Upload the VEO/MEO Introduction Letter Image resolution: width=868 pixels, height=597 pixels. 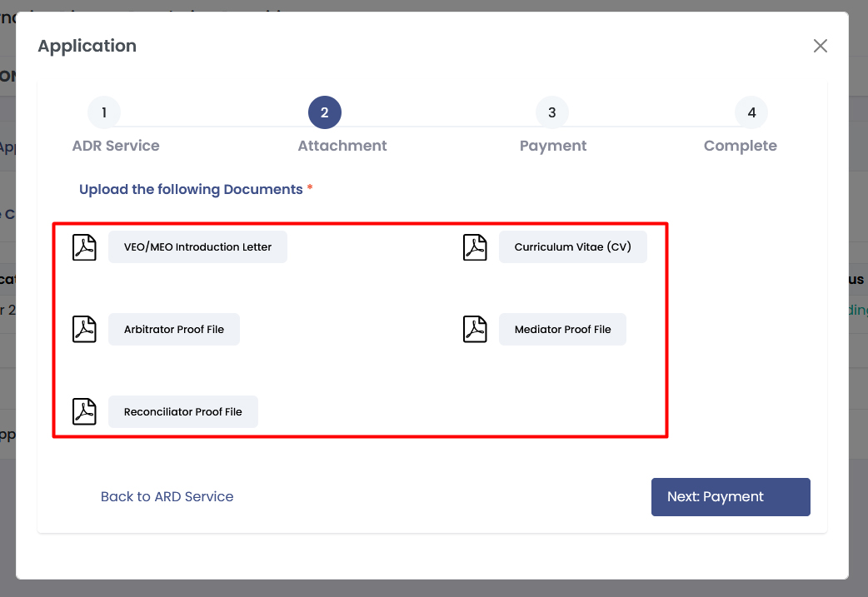(x=197, y=247)
